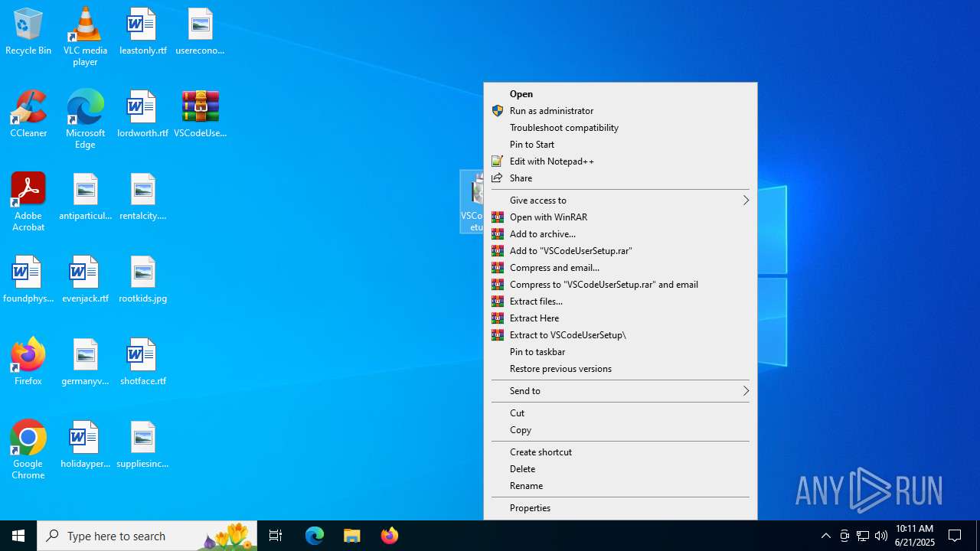980x551 pixels.
Task: Select the CCleaner desktop shortcut
Action: click(28, 115)
